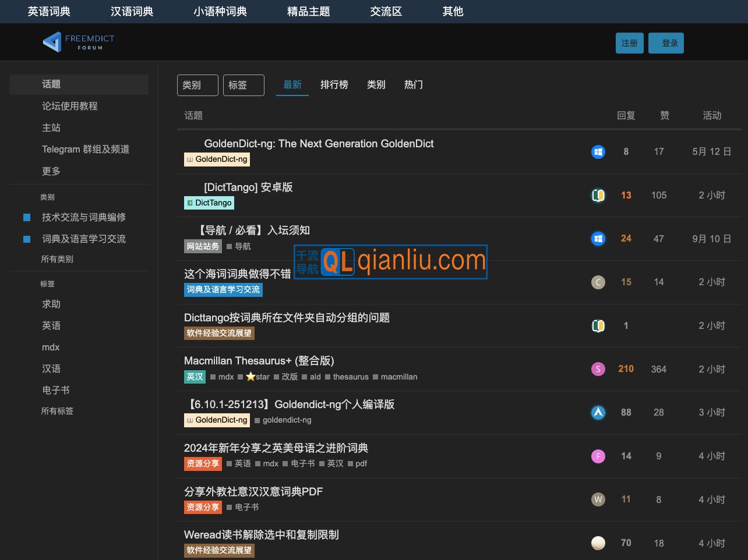Click the gray C avatar beside 这个海词词典做得不错
748x560 pixels.
pos(598,282)
